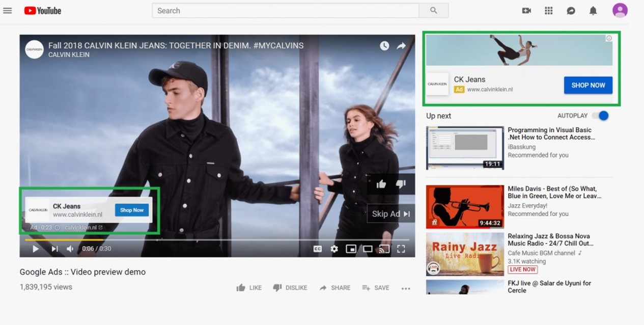Screen dimensions: 644x325
Task: Click the Cast to TV icon
Action: coord(384,249)
